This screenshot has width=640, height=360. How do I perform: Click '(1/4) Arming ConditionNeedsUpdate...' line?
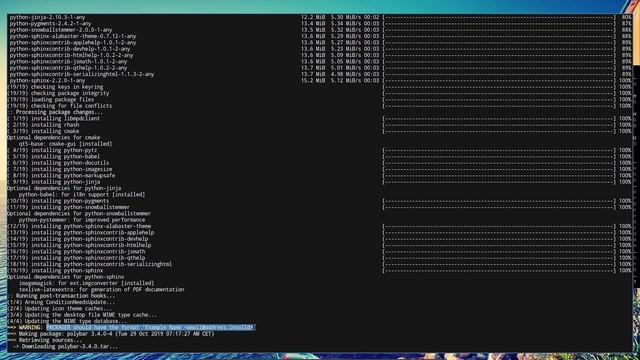(61, 302)
